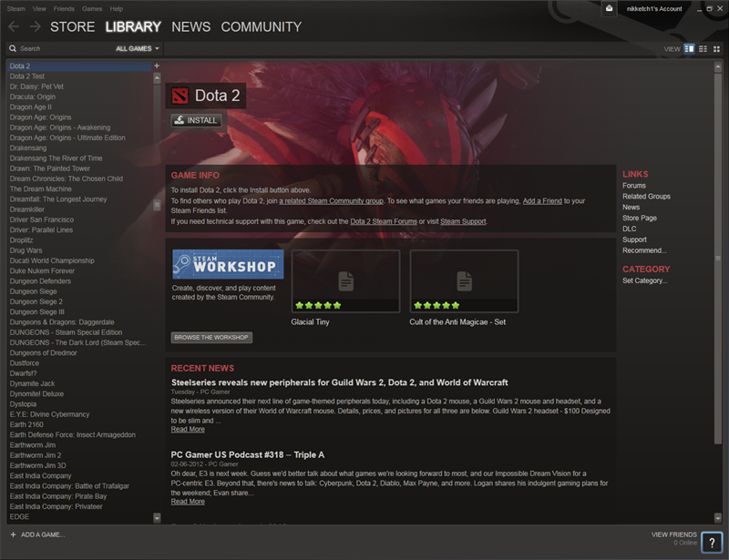Switch to the Store tab
The width and height of the screenshot is (729, 560).
coord(73,27)
